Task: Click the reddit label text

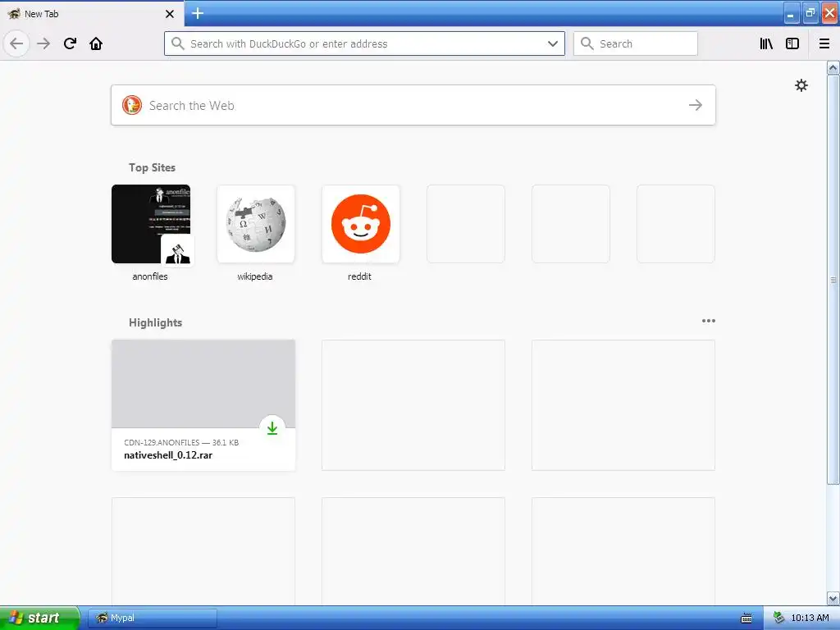Action: [x=359, y=276]
